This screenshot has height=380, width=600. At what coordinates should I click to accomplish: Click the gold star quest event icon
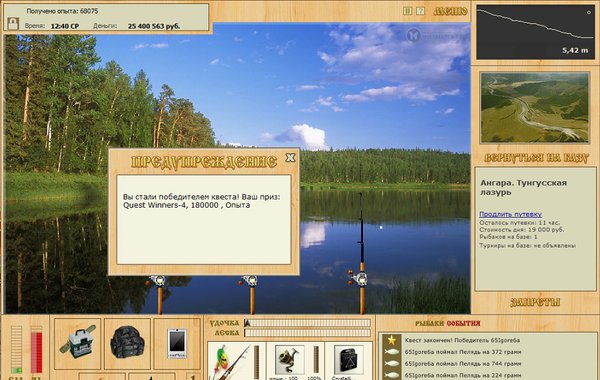click(391, 340)
